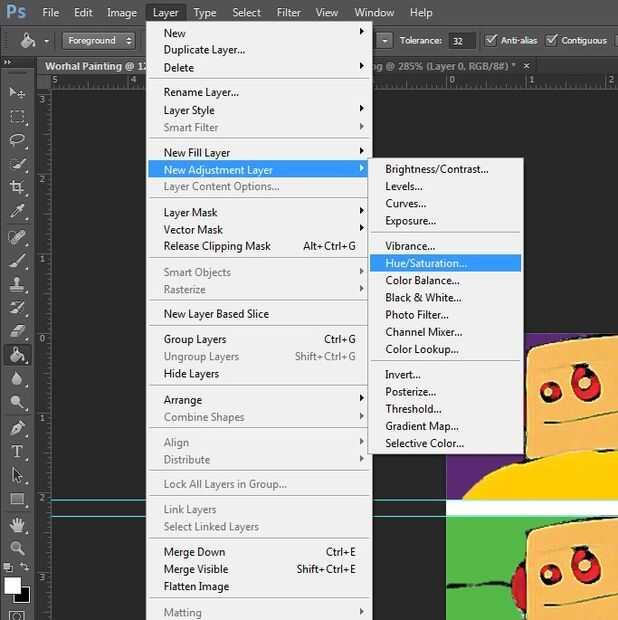Select the Path Selection tool

17,475
